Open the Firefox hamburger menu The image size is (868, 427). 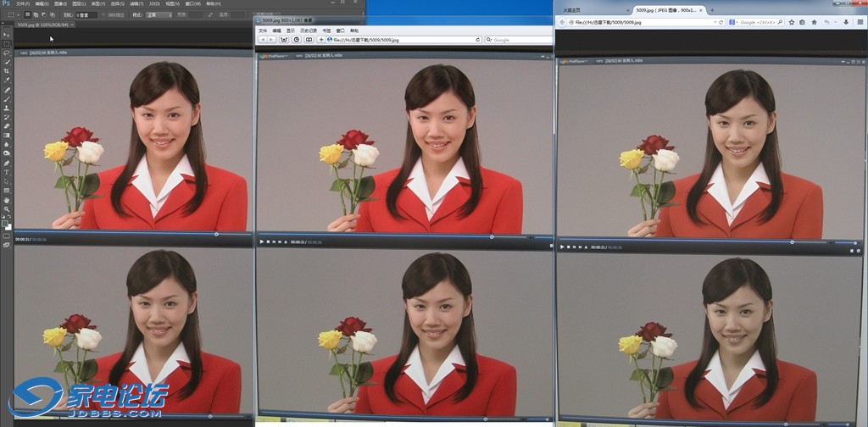tap(859, 22)
